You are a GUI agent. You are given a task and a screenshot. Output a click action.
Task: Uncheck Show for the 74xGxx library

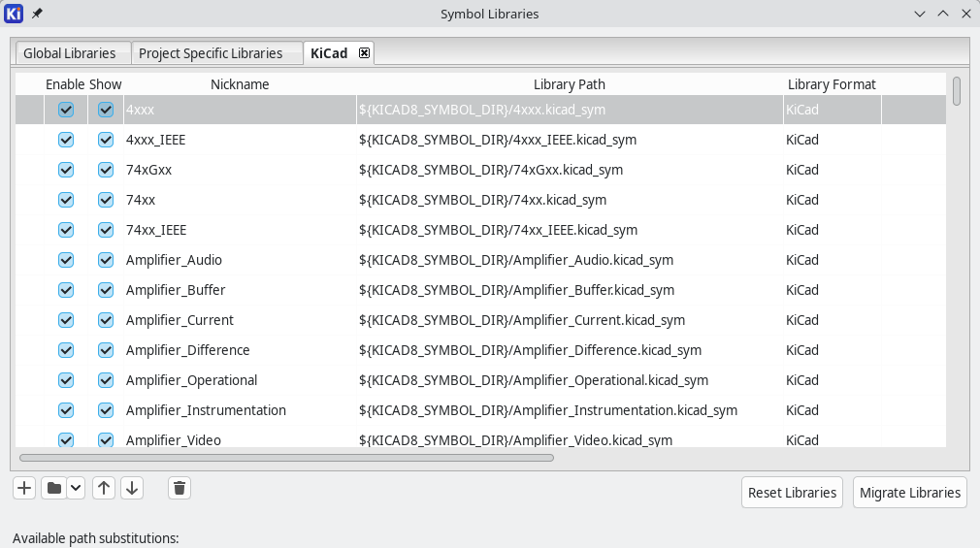coord(106,170)
